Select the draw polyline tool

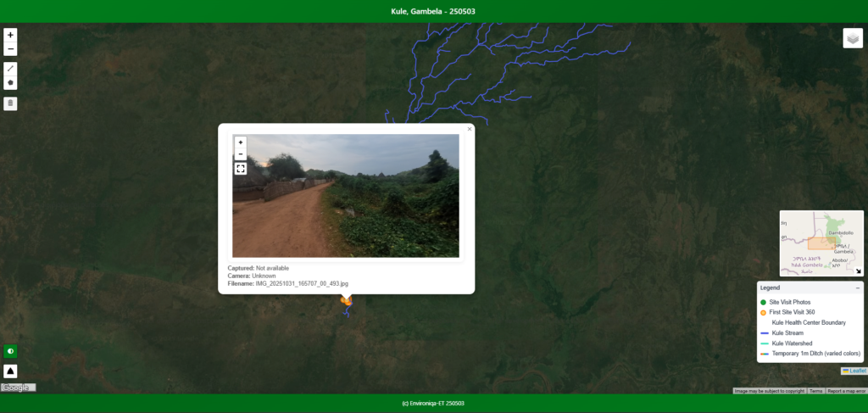pyautogui.click(x=10, y=69)
